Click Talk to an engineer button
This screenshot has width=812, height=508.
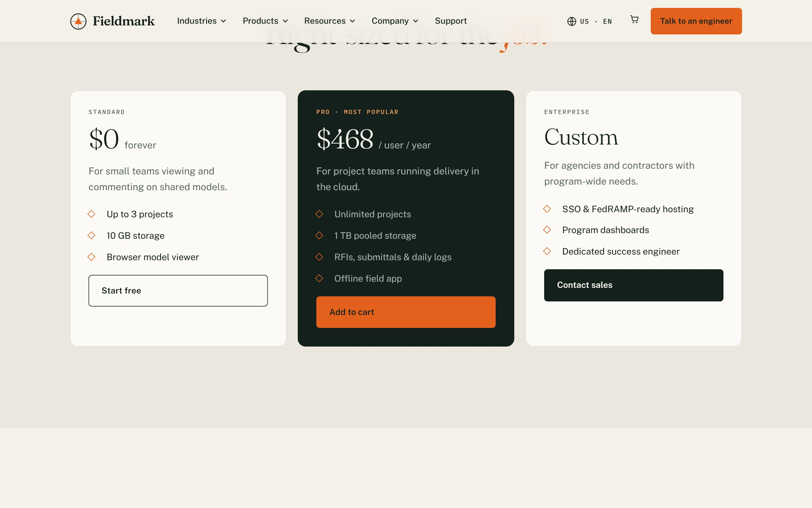[x=696, y=21]
